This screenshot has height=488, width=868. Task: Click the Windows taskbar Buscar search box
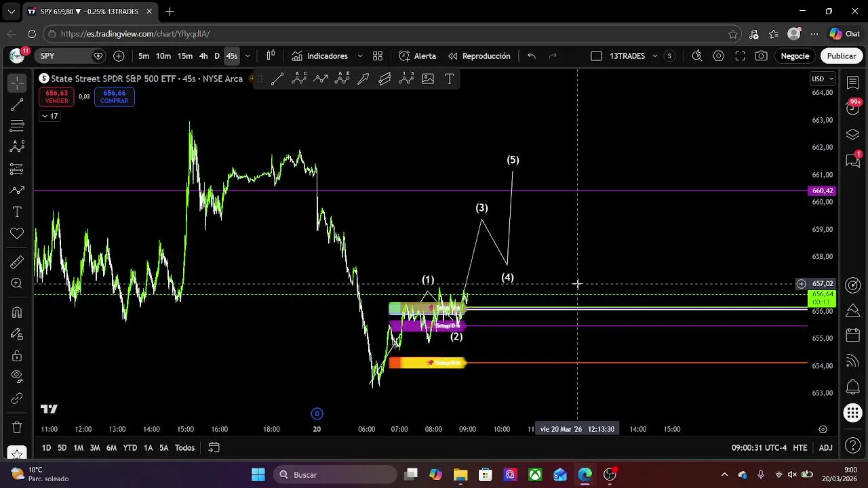pos(335,474)
